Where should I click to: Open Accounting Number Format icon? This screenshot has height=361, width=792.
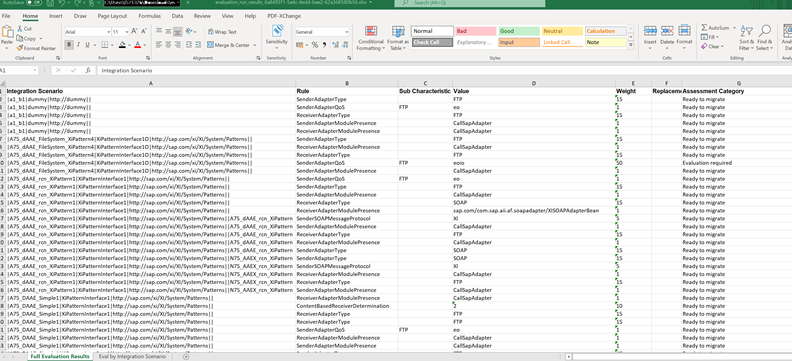299,45
